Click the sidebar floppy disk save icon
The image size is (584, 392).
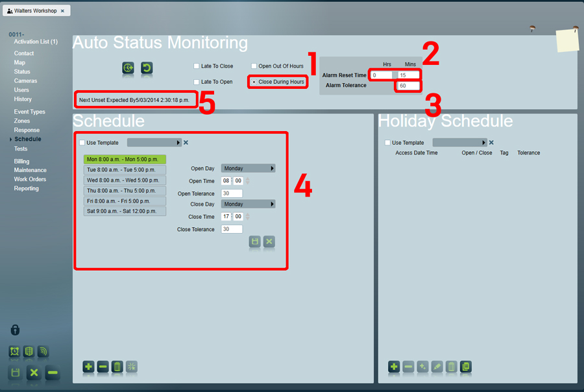coord(16,373)
